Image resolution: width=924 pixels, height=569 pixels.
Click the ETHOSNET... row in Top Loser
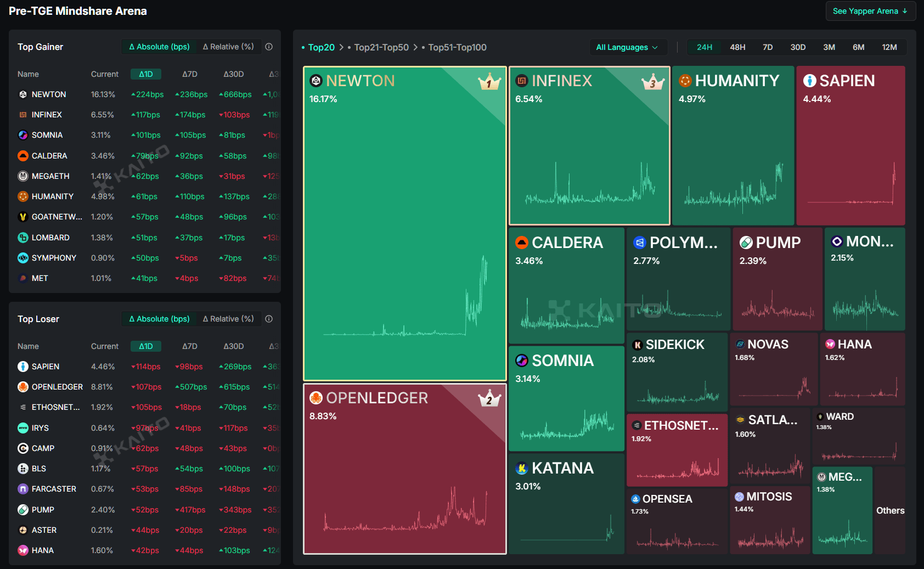click(145, 407)
